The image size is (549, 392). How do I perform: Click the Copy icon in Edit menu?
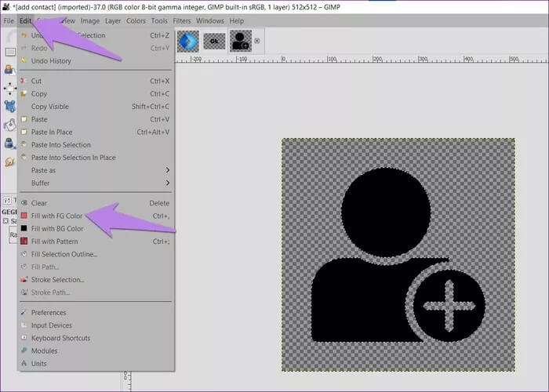(x=24, y=94)
